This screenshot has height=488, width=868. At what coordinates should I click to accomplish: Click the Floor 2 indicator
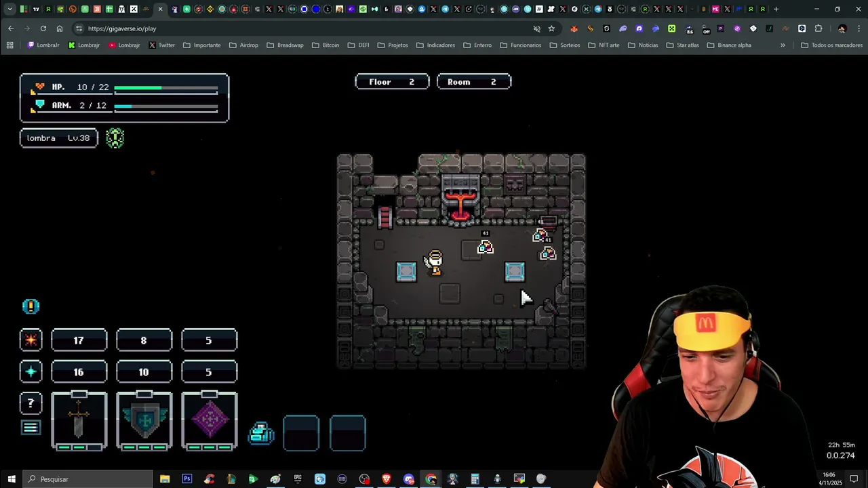tap(392, 82)
